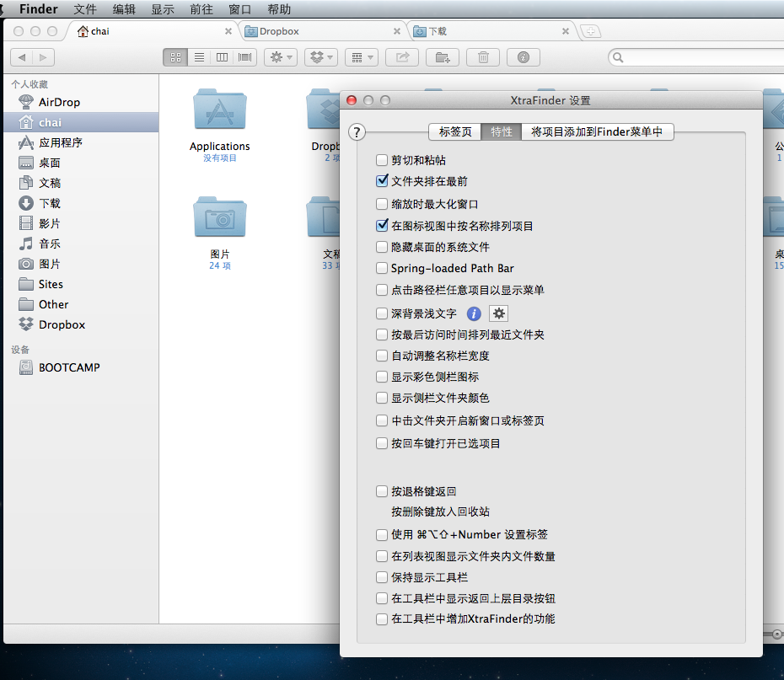Select BOOTCAMP in the sidebar

coord(69,367)
